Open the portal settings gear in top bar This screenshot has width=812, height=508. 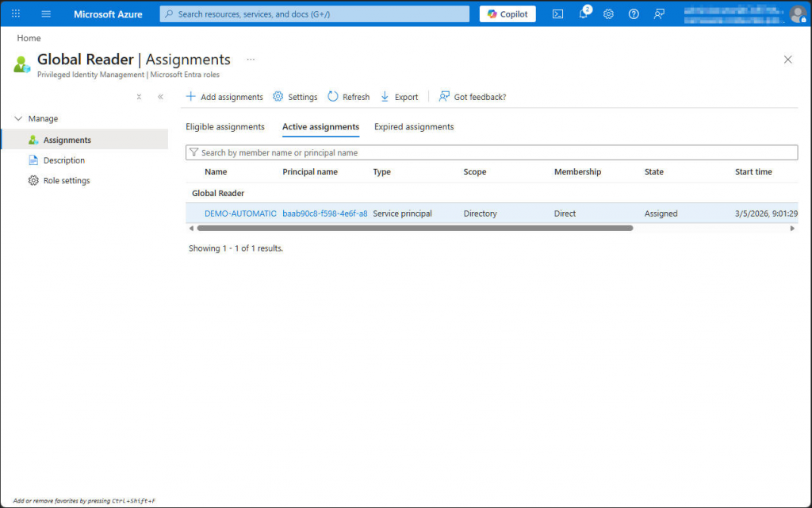coord(608,13)
